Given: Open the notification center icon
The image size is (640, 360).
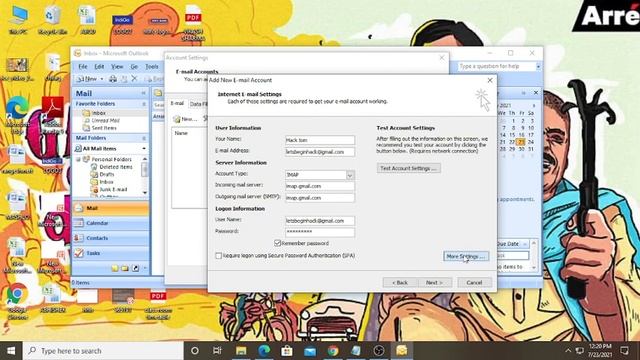Looking at the screenshot, I should click(x=624, y=351).
